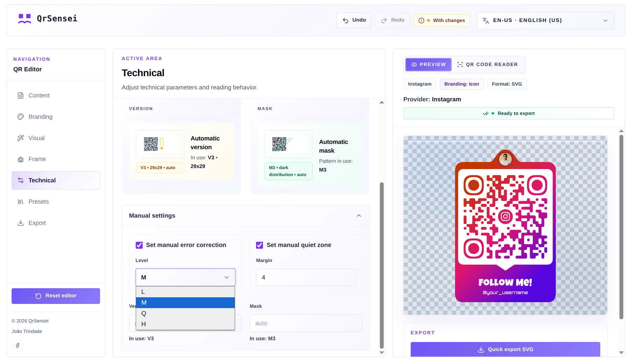Click the Presets library icon
The width and height of the screenshot is (631, 364).
tap(21, 202)
